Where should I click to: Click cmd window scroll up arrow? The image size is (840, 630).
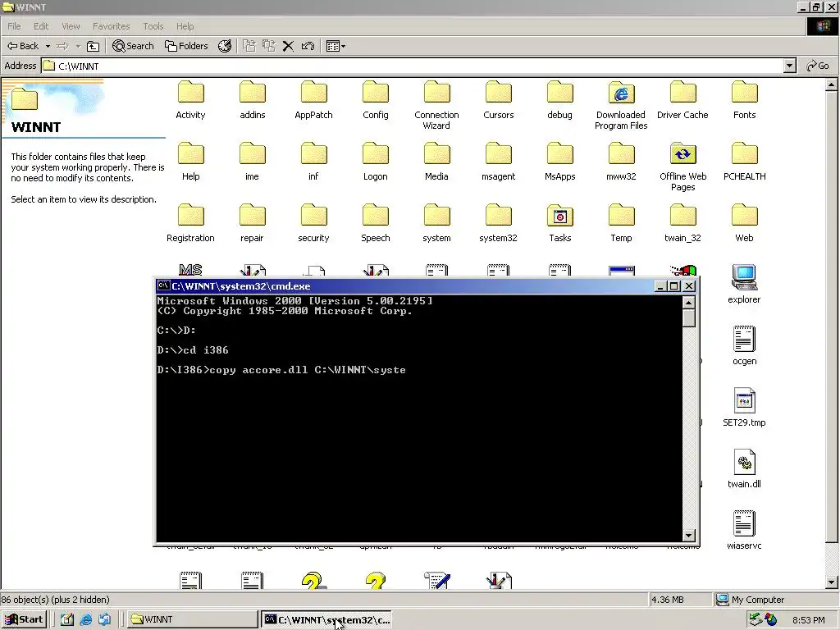click(689, 303)
